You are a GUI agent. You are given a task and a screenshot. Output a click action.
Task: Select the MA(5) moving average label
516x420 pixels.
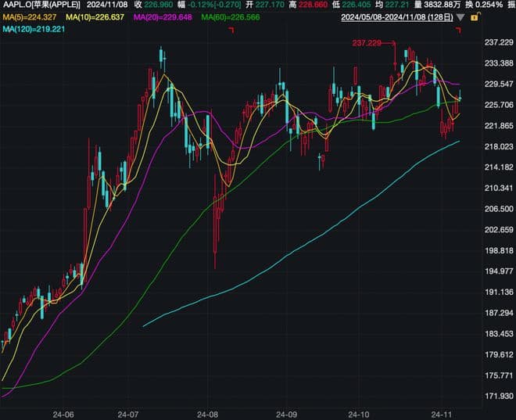pyautogui.click(x=31, y=16)
